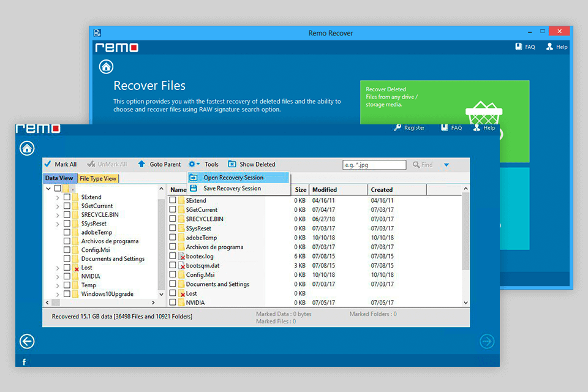Toggle the NVIDIA folder checkbox in tree

[67, 276]
